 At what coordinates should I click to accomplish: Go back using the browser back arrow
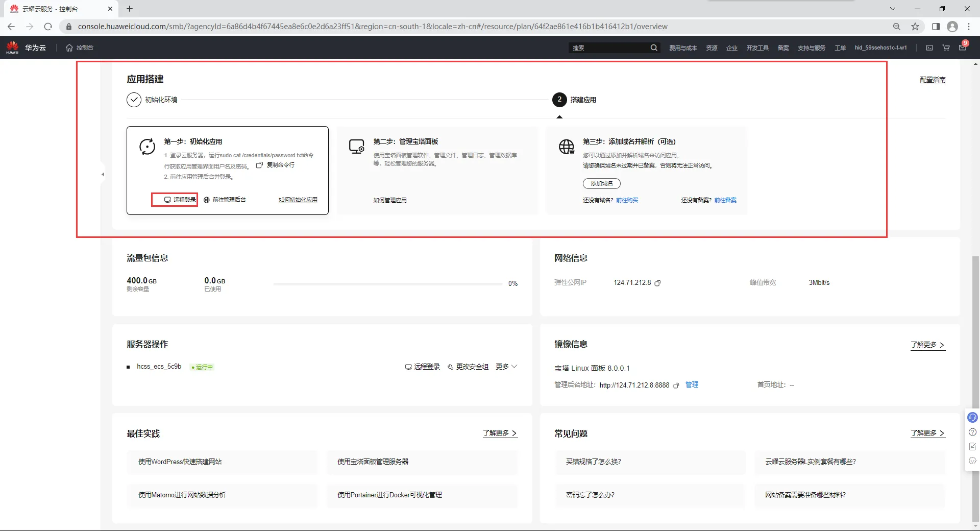pyautogui.click(x=11, y=27)
